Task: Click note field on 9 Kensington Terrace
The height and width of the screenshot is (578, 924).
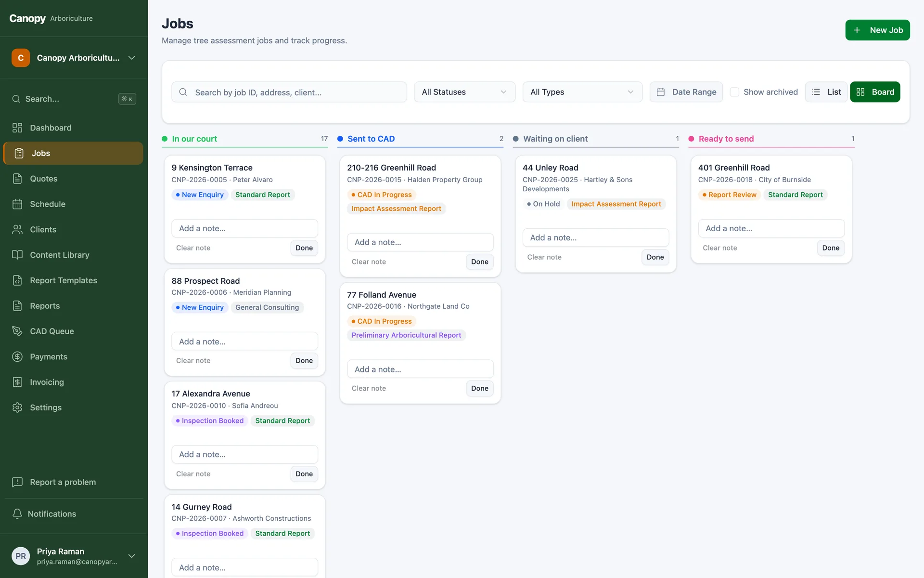Action: click(244, 228)
